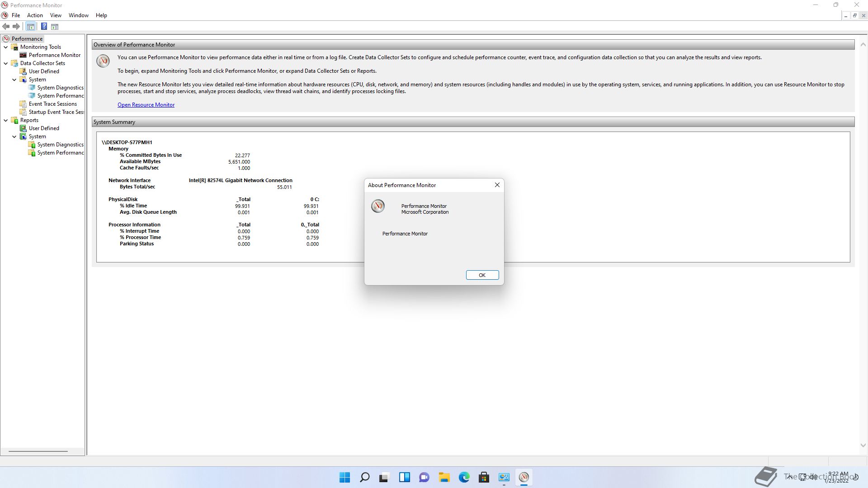
Task: Select Performance Monitor under Monitoring Tools
Action: click(x=54, y=55)
